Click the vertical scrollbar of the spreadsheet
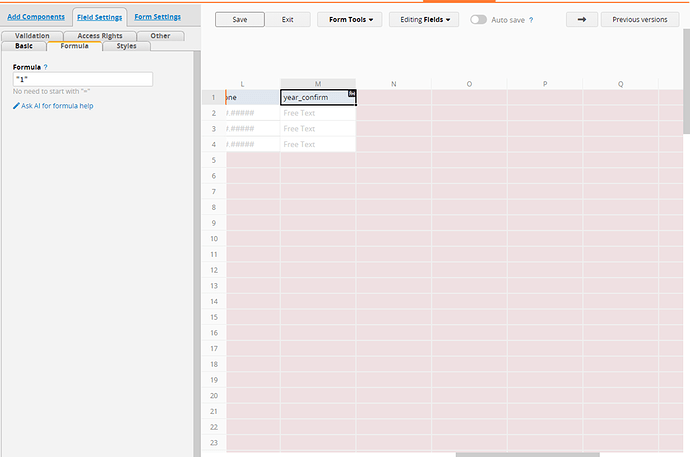The width and height of the screenshot is (690, 457). (x=686, y=81)
